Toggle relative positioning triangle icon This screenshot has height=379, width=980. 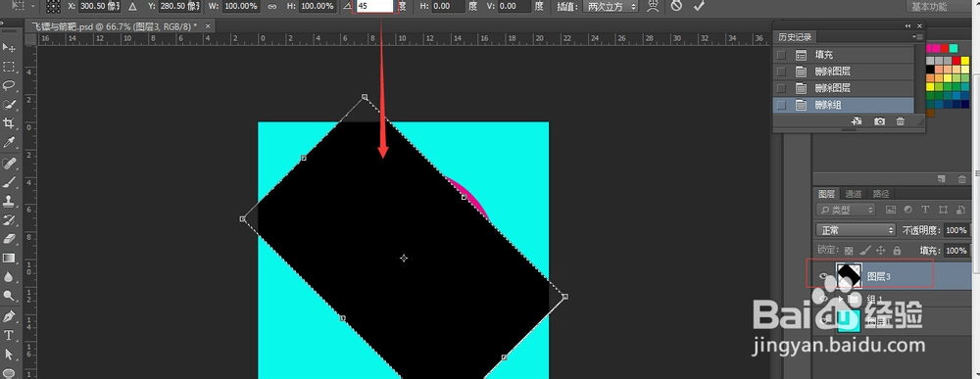(132, 6)
